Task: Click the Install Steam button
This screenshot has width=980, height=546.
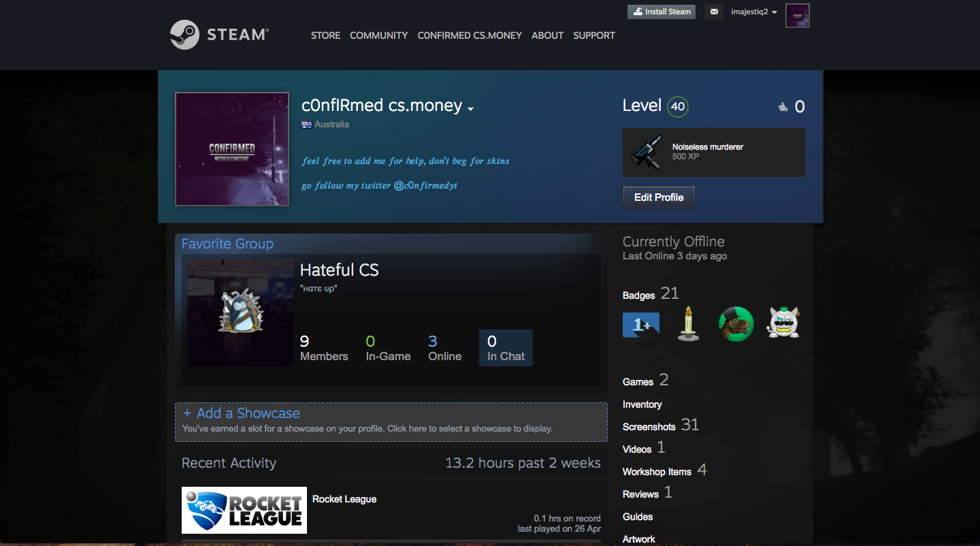Action: click(661, 12)
